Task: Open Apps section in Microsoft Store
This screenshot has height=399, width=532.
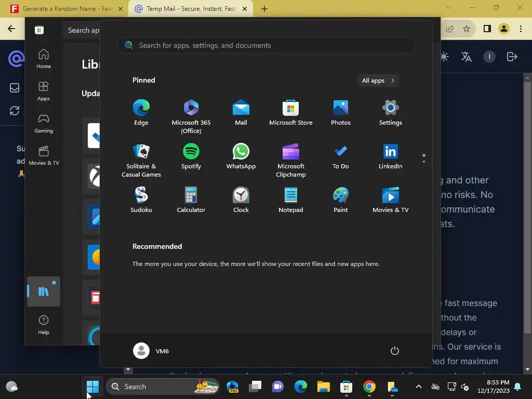Action: click(44, 91)
